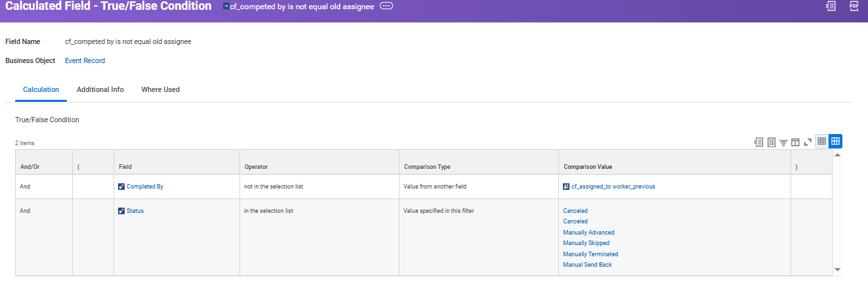Open the Manual Send Back value link
The image size is (868, 295).
(587, 265)
